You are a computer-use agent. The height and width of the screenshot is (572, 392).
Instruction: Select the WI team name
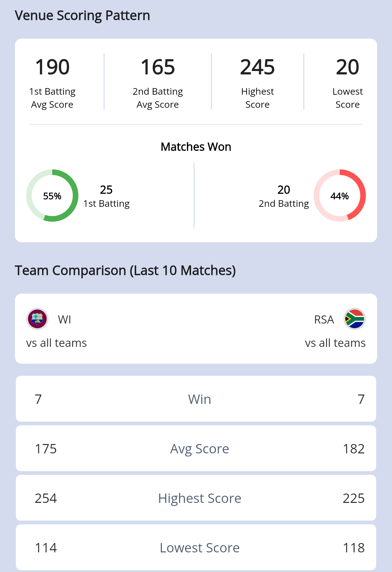64,319
